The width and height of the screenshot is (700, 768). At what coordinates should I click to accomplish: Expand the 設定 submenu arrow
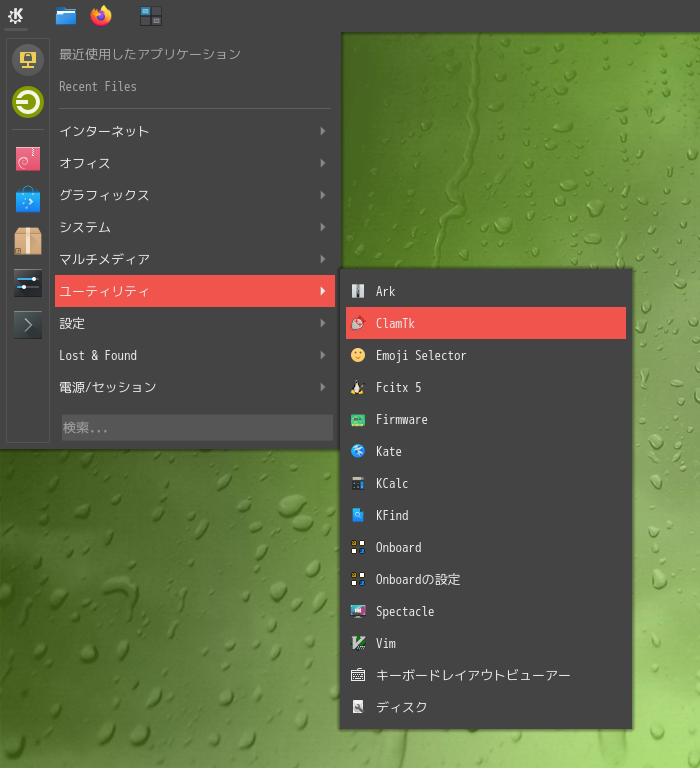[x=322, y=323]
